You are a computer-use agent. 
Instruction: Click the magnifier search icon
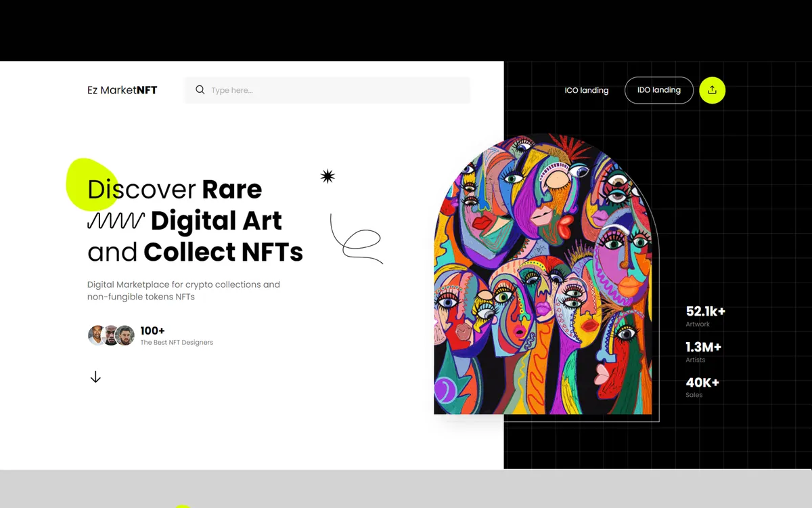(200, 90)
